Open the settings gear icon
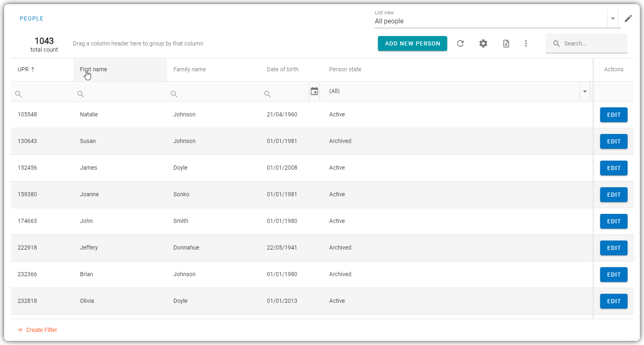The width and height of the screenshot is (644, 345). pos(483,43)
